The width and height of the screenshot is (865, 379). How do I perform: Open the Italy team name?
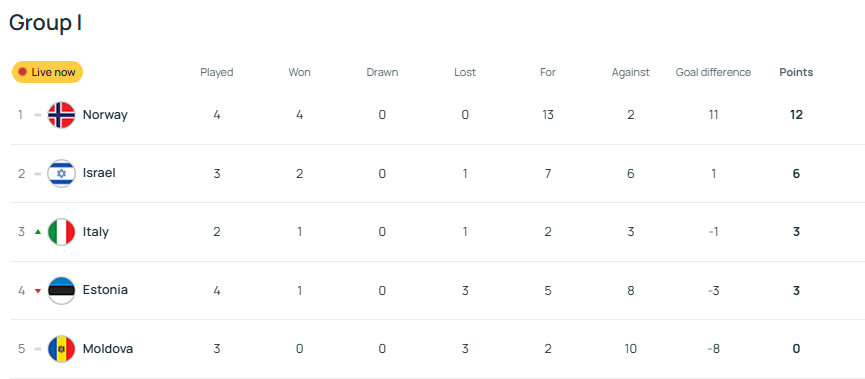click(x=95, y=232)
